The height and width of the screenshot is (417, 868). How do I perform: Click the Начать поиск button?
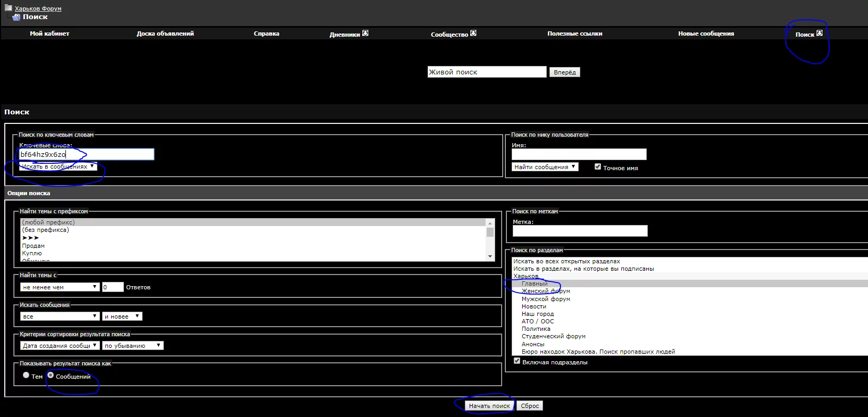pyautogui.click(x=489, y=406)
